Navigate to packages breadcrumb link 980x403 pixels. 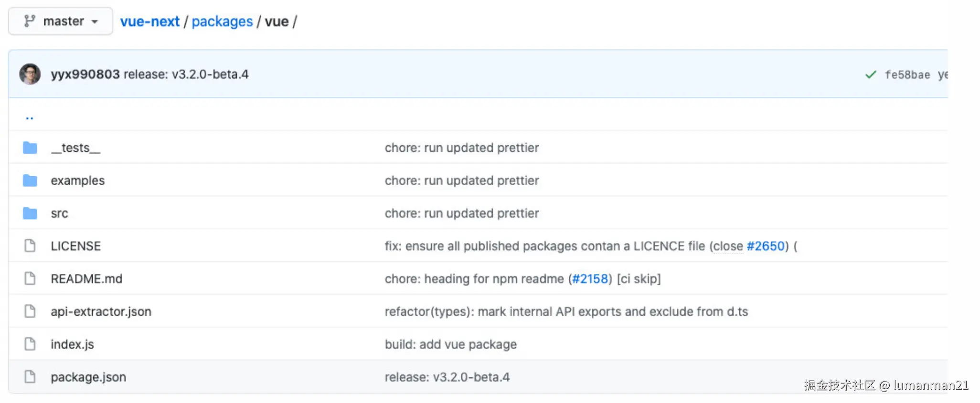click(x=222, y=21)
